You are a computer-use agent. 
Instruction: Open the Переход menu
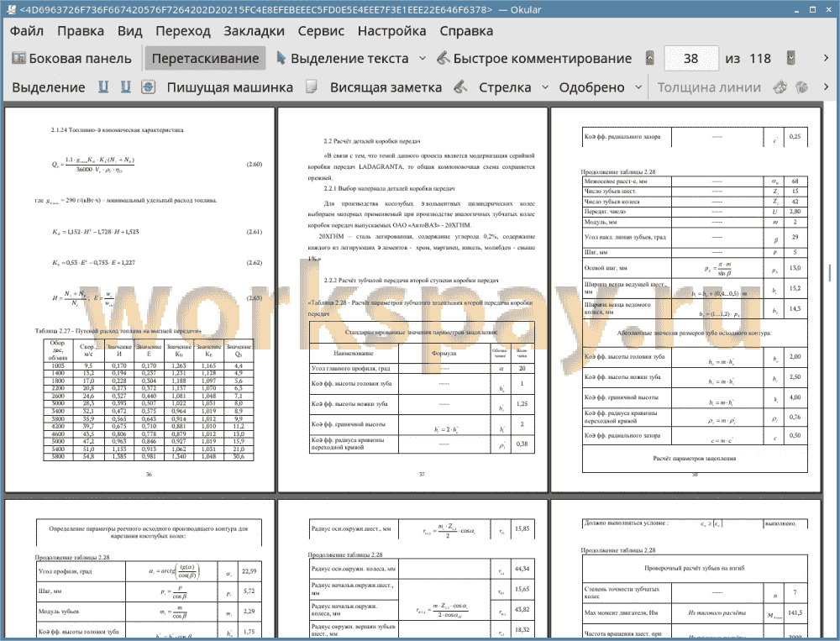coord(182,31)
